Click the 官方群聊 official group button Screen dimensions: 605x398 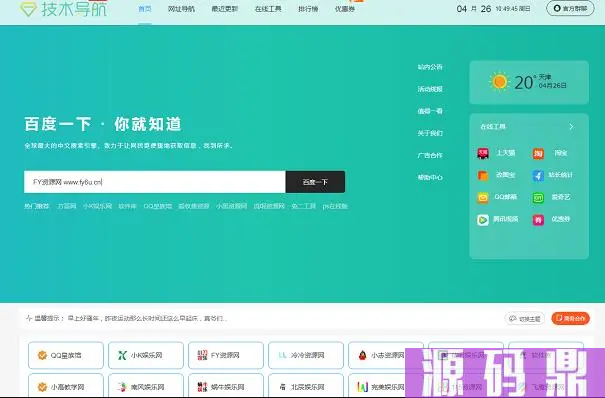[570, 8]
